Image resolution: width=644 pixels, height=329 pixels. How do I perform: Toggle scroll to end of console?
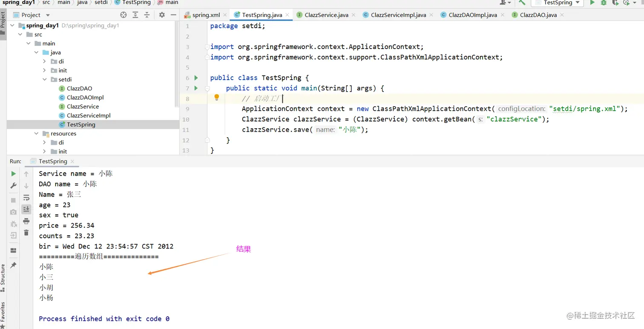(26, 209)
